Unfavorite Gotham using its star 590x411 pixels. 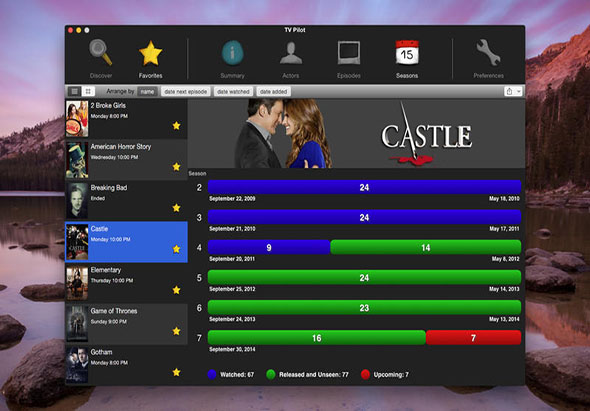tap(176, 372)
